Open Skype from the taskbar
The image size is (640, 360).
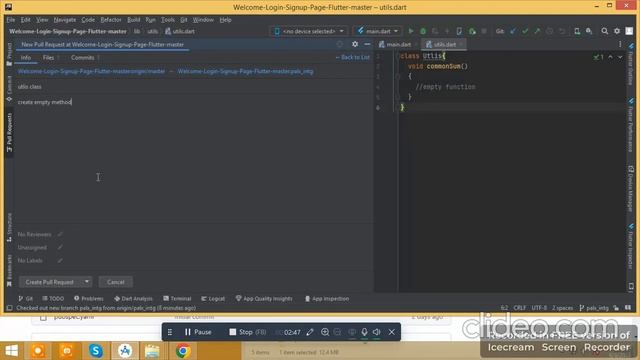96,351
